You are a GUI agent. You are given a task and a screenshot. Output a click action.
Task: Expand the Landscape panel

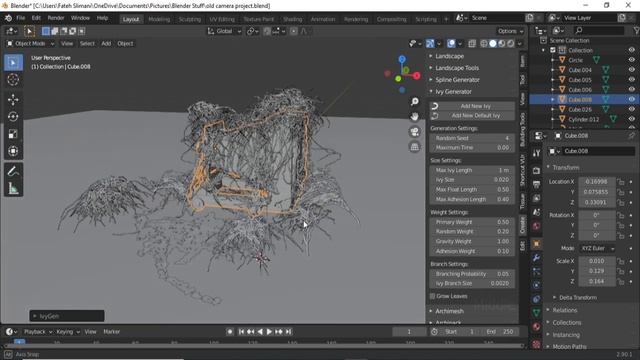point(449,56)
